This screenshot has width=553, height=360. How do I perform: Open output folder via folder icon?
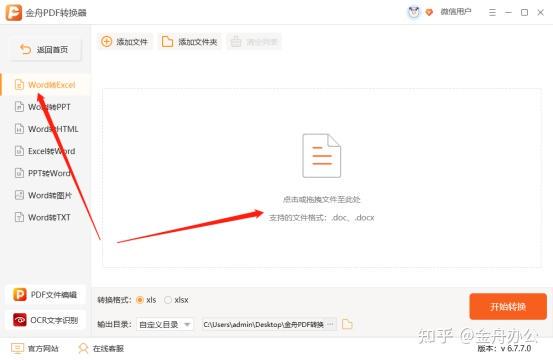pos(347,324)
